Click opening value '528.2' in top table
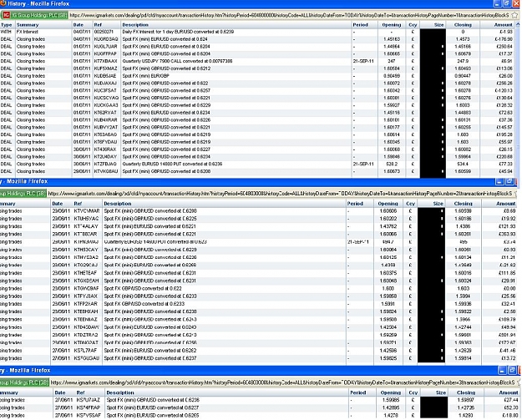Image resolution: width=522 pixels, height=420 pixels. click(x=392, y=164)
